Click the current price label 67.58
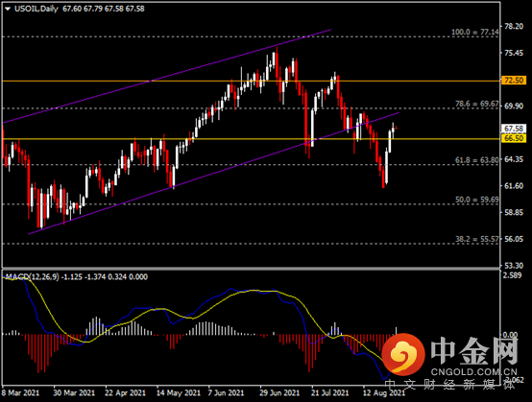Screen dimensions: 532x402 [514, 129]
